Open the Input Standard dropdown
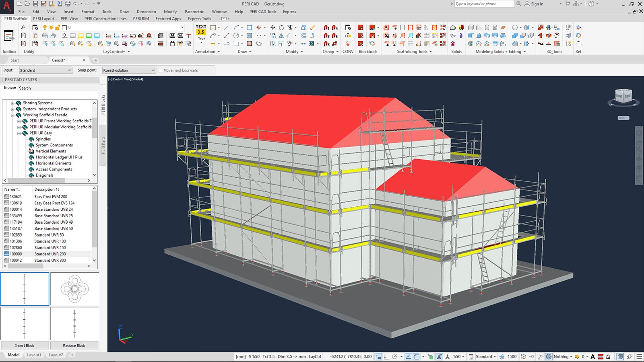644x362 pixels. click(x=45, y=70)
